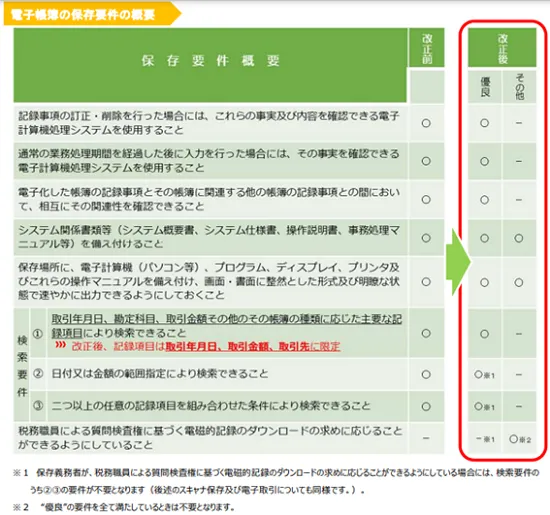
Task: Click the 保存場所に、電子計算機 requirement text
Action: (x=208, y=281)
